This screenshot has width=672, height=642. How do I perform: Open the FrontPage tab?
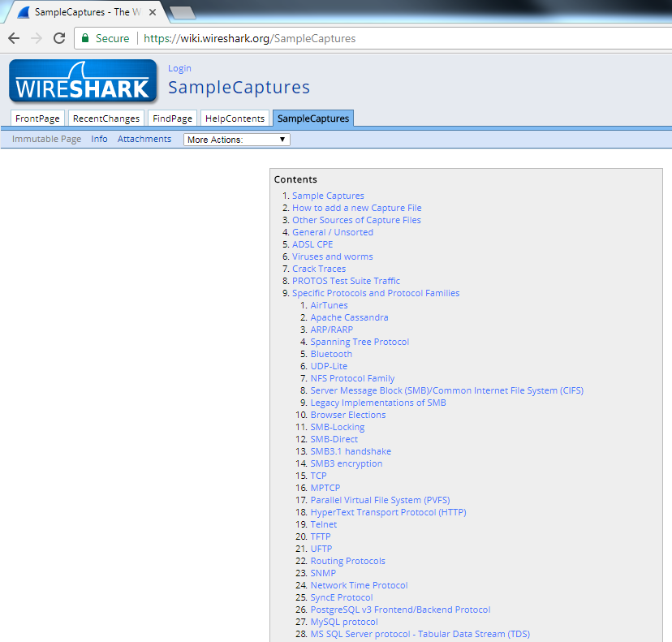click(37, 118)
